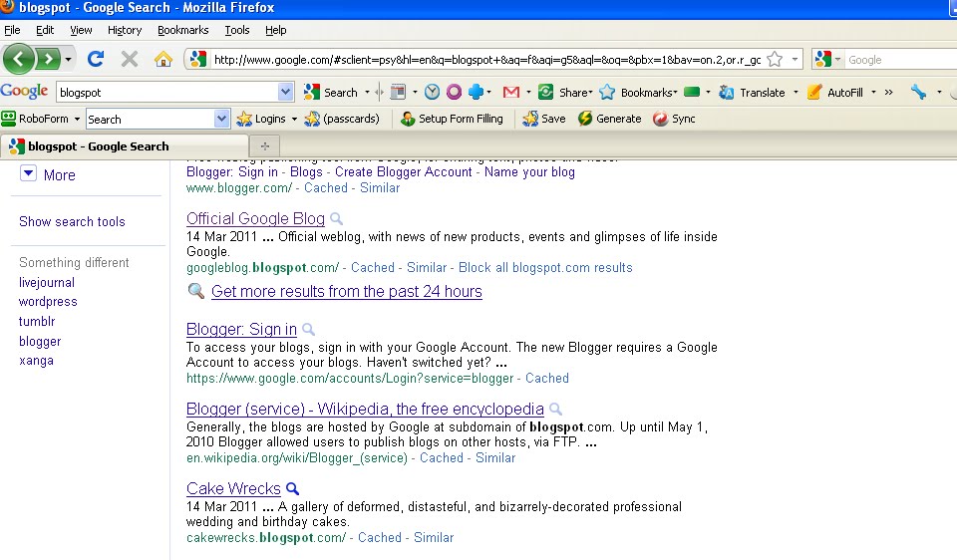Screen dimensions: 957x560
Task: Open the Official Google Blog result
Action: click(x=255, y=218)
